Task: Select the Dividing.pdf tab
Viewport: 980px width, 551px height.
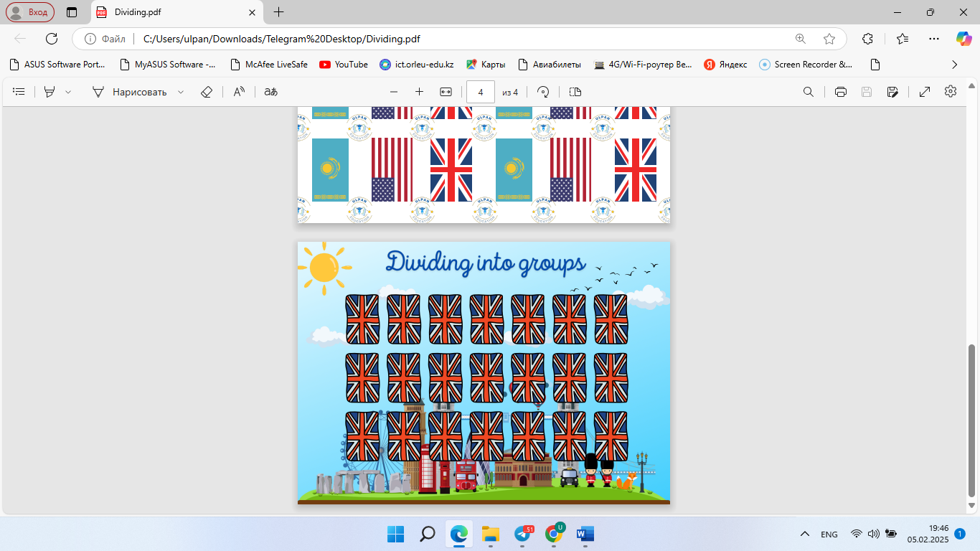Action: click(177, 12)
